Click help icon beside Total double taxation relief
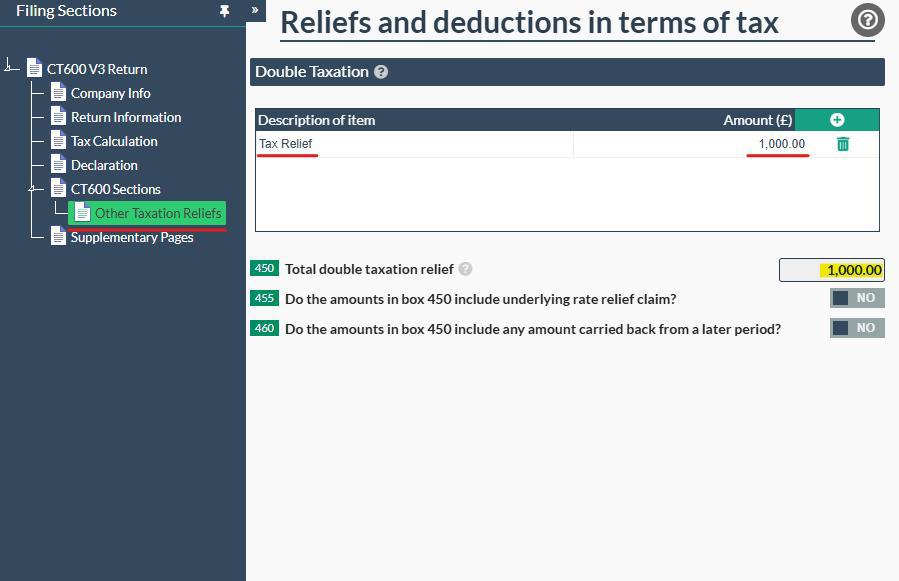899x581 pixels. [x=466, y=269]
